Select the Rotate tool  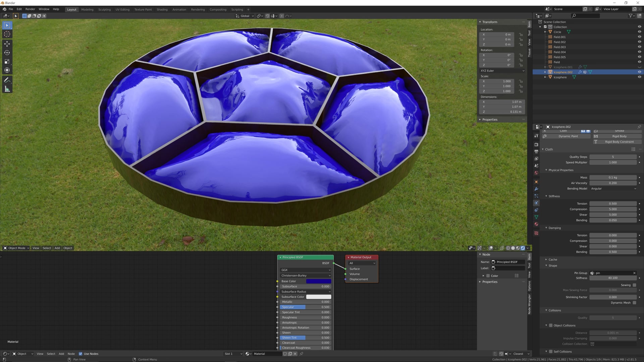(x=7, y=52)
